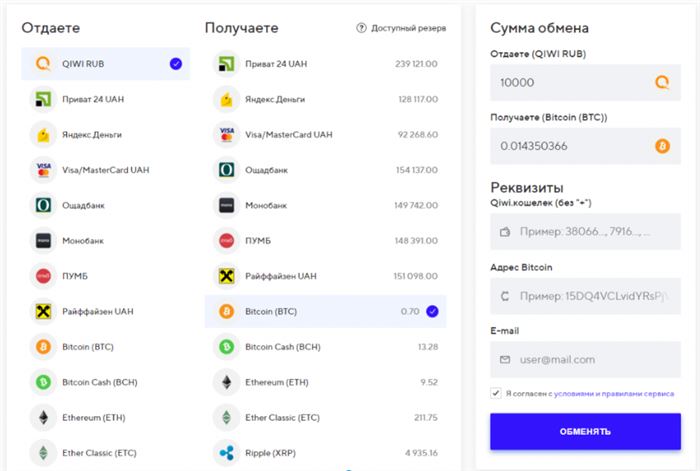Image resolution: width=700 pixels, height=471 pixels.
Task: Click the reserve value 148 391.00
Action: click(x=416, y=241)
